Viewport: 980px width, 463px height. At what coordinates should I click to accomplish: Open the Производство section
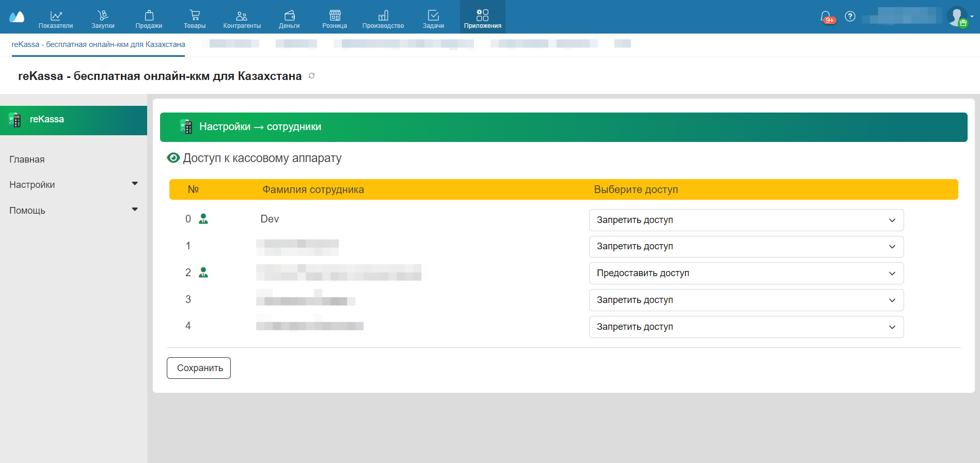383,20
